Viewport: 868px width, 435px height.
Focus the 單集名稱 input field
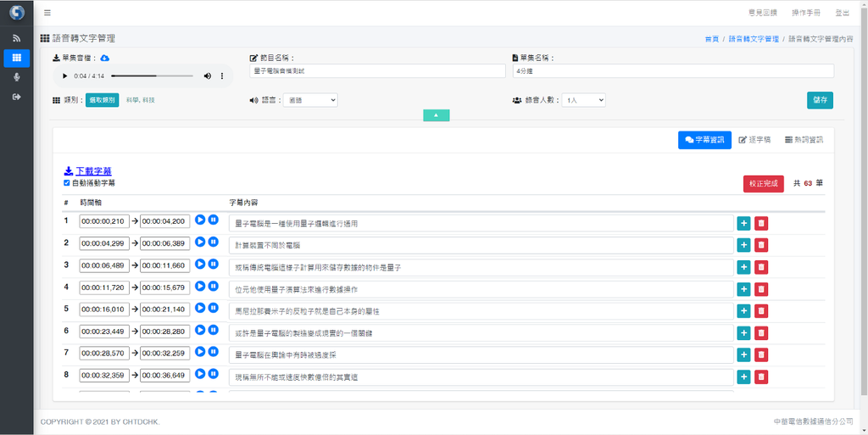[x=673, y=71]
